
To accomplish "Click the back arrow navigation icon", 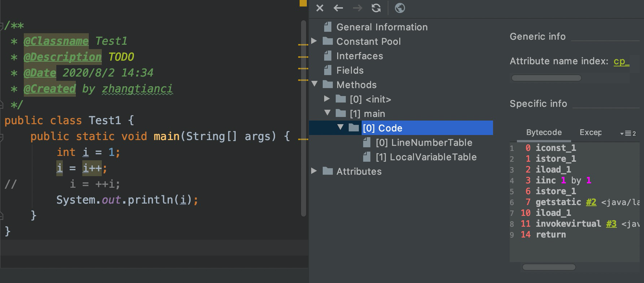I will 338,8.
